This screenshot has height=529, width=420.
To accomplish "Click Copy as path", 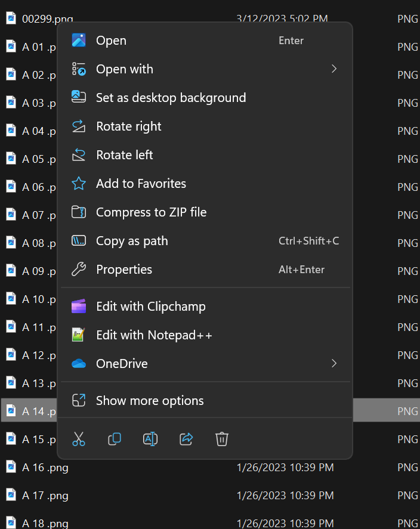I will pos(132,240).
